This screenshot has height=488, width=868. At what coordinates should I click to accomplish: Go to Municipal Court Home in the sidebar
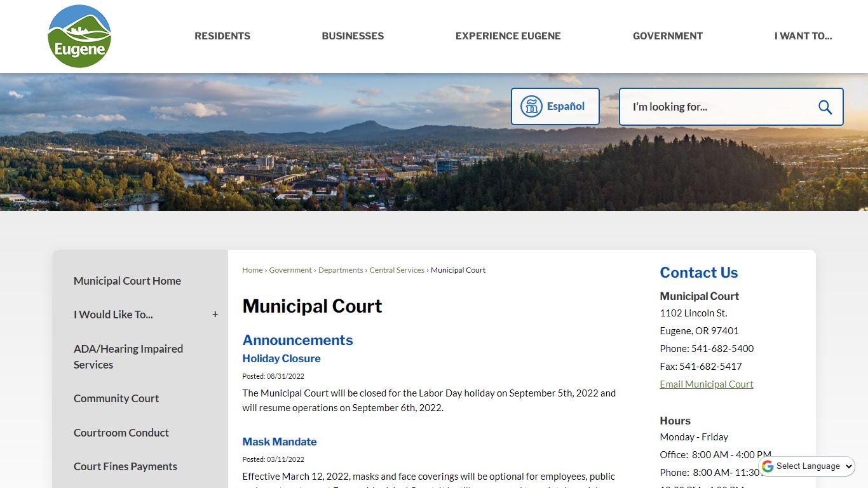click(127, 281)
